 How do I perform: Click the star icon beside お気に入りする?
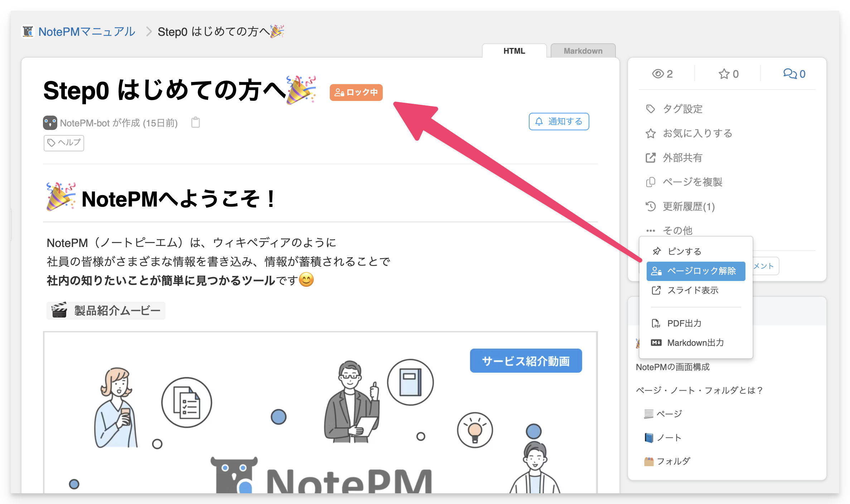click(651, 133)
